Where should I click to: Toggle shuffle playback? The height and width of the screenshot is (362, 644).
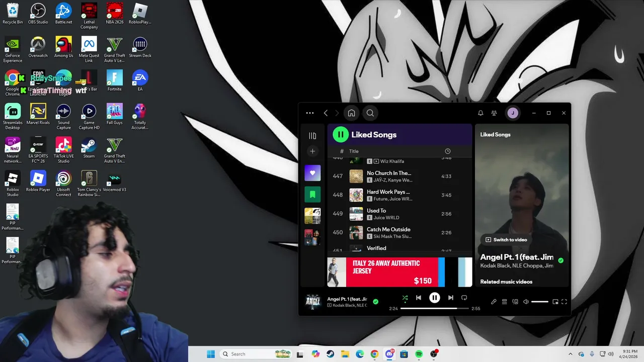pos(405,298)
